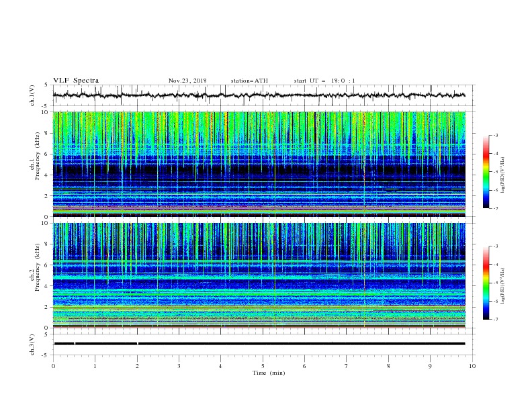Click the "-7" label on the ch.2 colorbar
The width and height of the screenshot is (532, 411).
tap(496, 320)
